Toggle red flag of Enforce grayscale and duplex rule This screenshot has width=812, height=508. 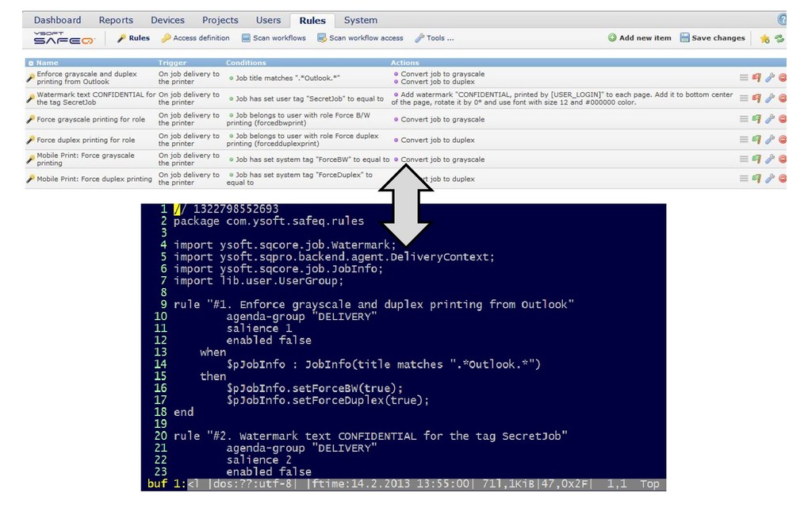click(756, 78)
